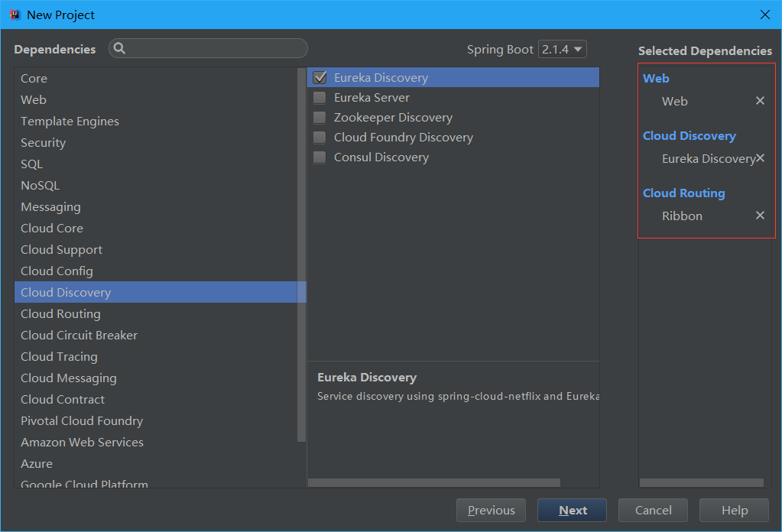This screenshot has width=782, height=532.
Task: Check the Eureka Server checkbox
Action: (320, 98)
